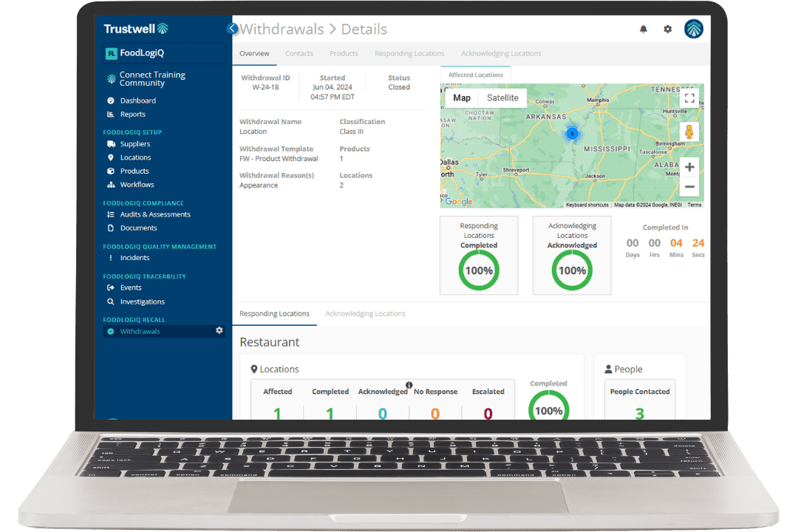
Task: Click the info icon beside Acknowledged
Action: pyautogui.click(x=409, y=385)
